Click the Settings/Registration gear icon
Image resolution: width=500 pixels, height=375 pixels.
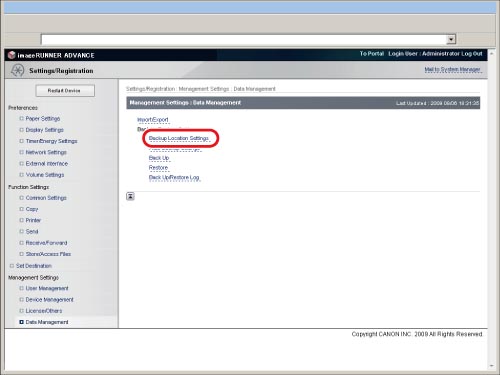click(x=17, y=70)
